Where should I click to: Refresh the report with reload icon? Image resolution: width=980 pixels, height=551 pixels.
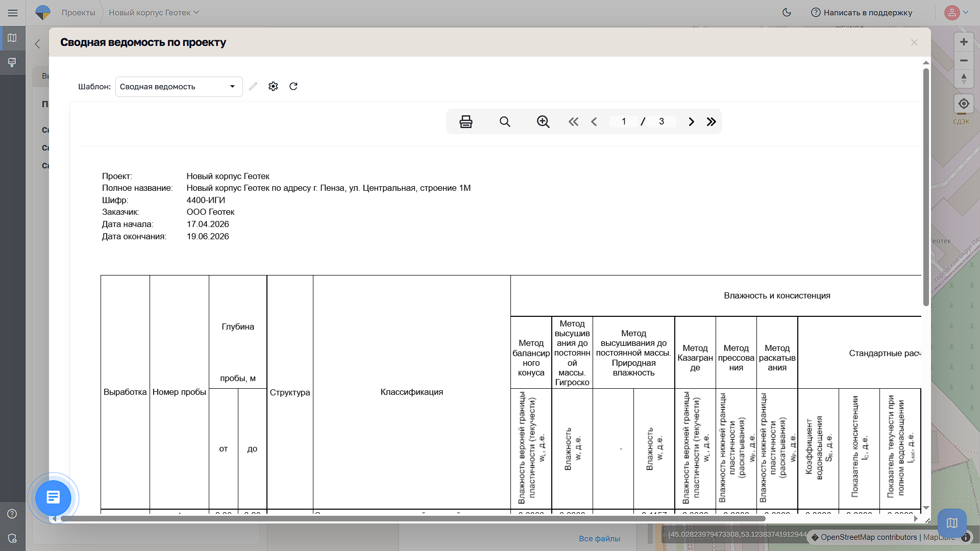tap(293, 86)
